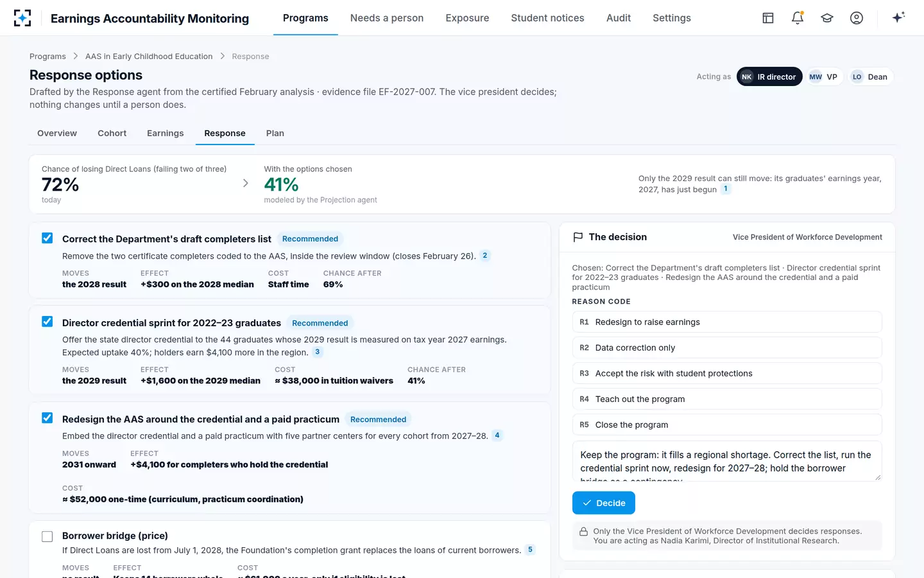Click the 41% modeled chance value
Viewport: 924px width, 578px height.
click(281, 185)
